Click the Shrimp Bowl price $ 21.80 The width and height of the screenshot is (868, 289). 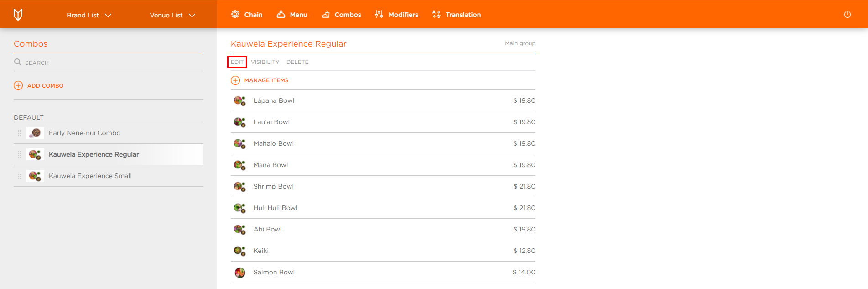tap(525, 186)
